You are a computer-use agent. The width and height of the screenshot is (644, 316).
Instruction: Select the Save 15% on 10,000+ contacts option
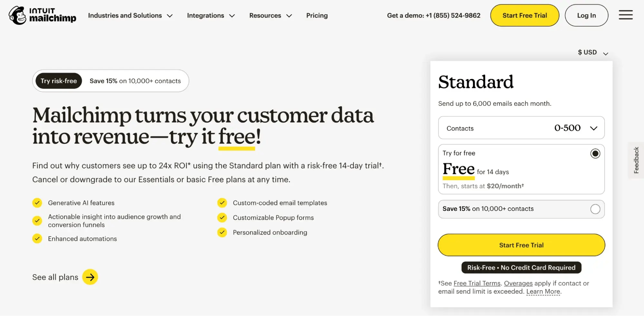595,209
